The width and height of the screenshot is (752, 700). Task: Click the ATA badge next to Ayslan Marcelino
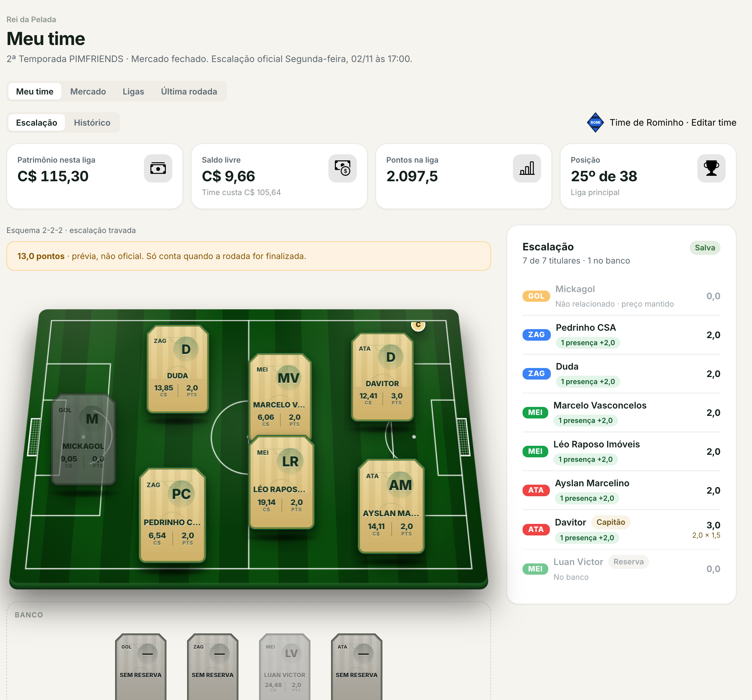pos(536,490)
